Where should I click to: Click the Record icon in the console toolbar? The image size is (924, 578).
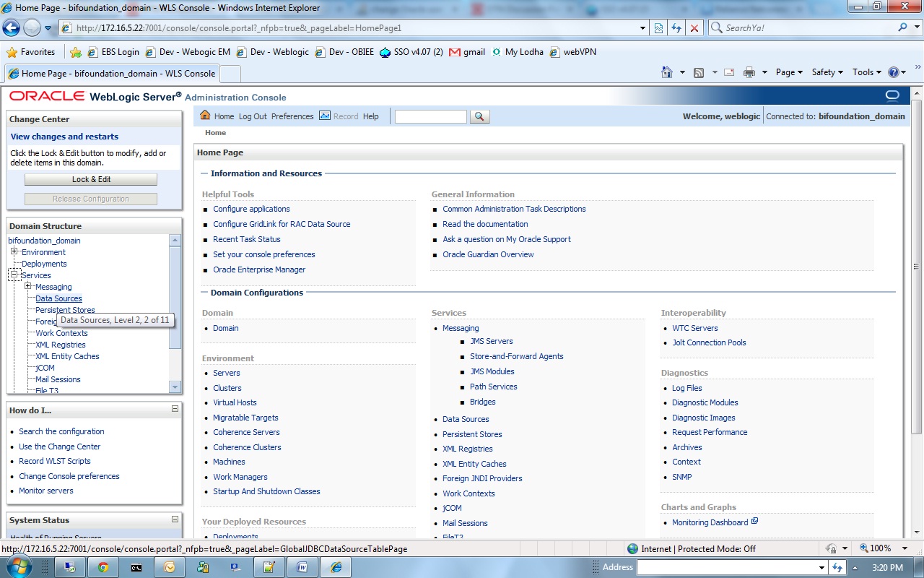[326, 116]
